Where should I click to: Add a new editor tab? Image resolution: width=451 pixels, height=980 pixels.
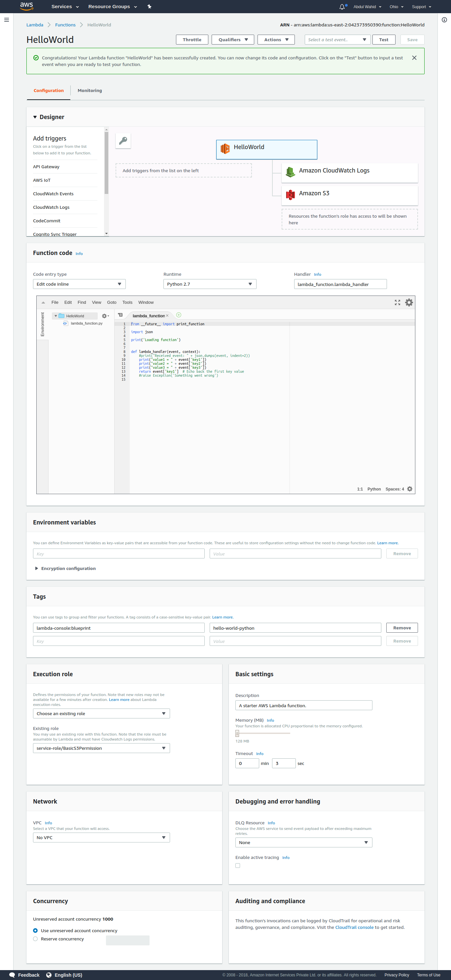(179, 315)
